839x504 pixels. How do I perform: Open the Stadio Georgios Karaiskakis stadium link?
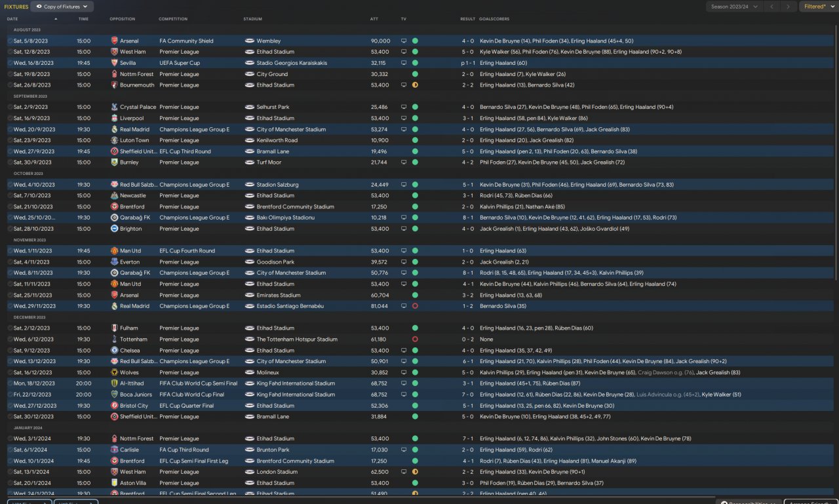click(x=292, y=63)
